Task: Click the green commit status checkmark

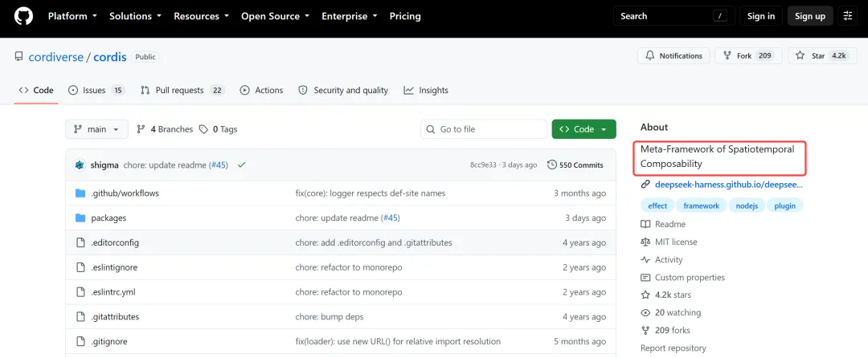Action: click(x=241, y=165)
